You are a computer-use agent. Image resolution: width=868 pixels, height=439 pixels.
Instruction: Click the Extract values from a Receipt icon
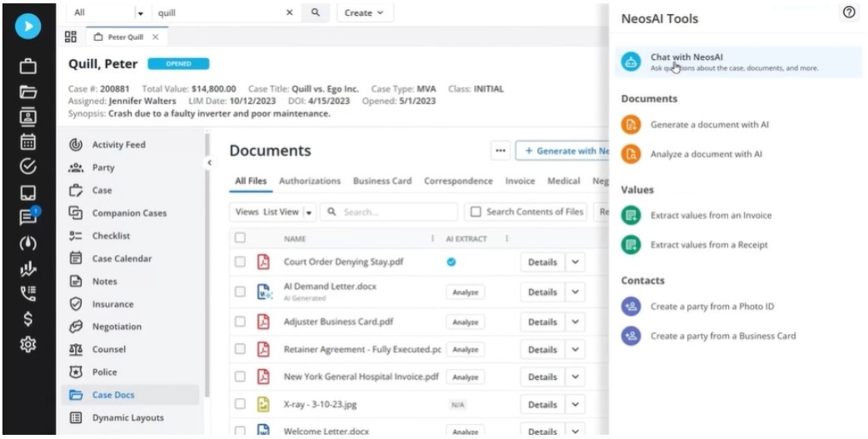tap(631, 245)
